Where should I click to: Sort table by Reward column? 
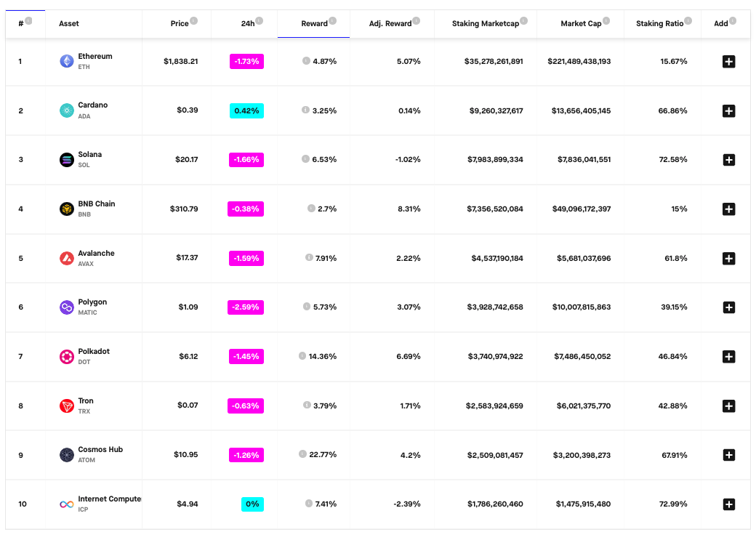314,24
